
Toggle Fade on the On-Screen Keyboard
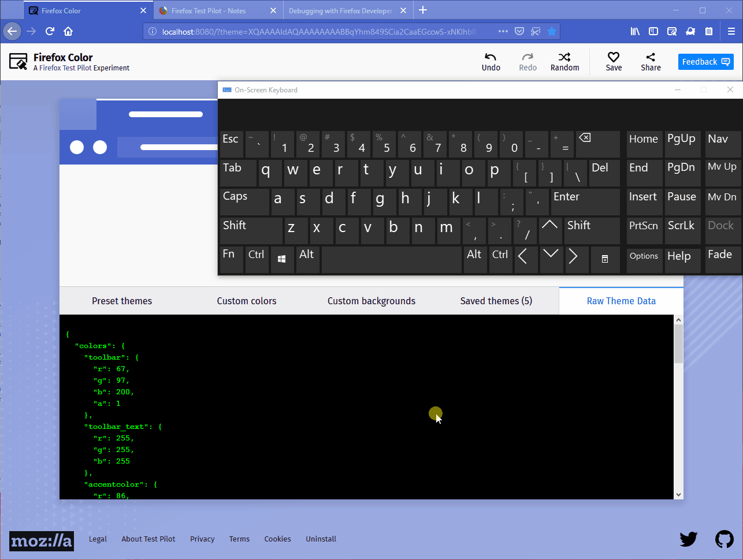point(722,260)
